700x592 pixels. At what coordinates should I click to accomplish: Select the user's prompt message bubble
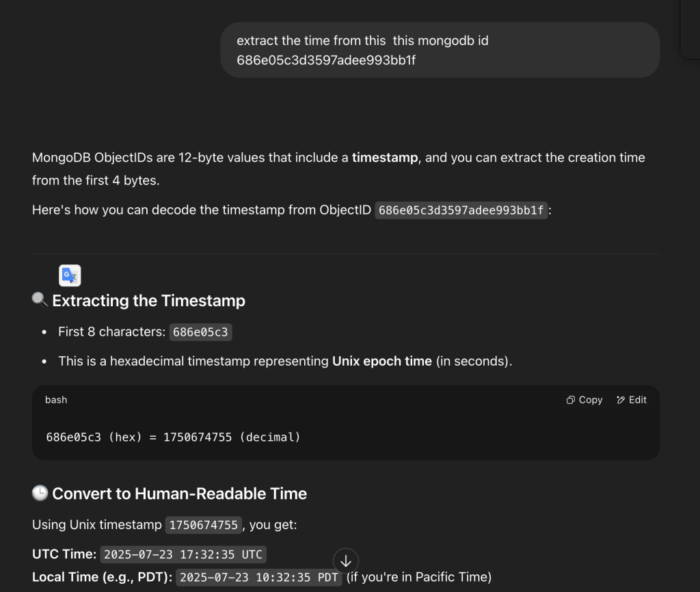click(x=440, y=50)
